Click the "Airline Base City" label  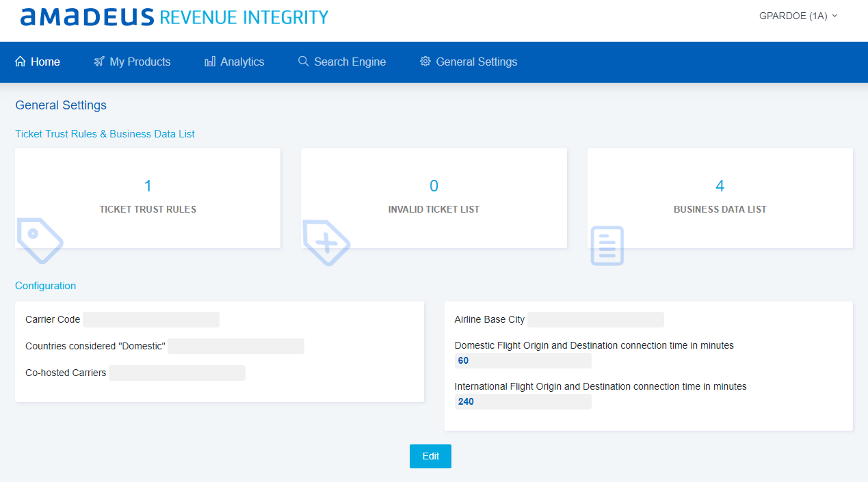pos(490,319)
